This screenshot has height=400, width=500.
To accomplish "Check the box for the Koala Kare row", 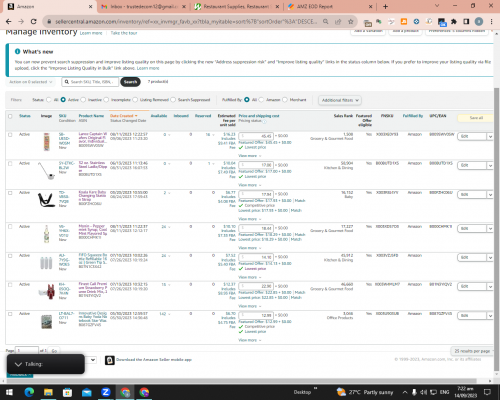I will pos(10,193).
